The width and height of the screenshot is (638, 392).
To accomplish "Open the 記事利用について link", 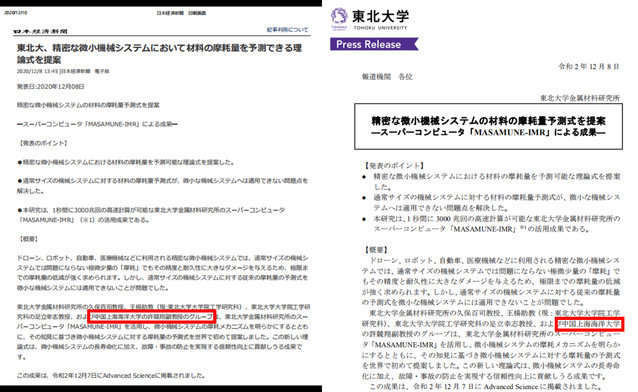I will tap(287, 30).
